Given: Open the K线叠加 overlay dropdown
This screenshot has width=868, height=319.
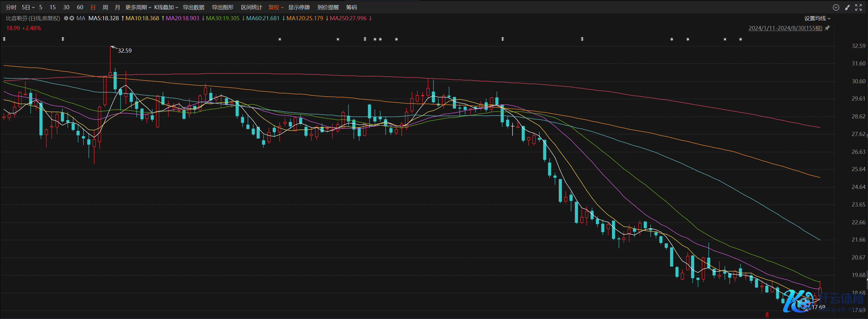Looking at the screenshot, I should (x=166, y=7).
